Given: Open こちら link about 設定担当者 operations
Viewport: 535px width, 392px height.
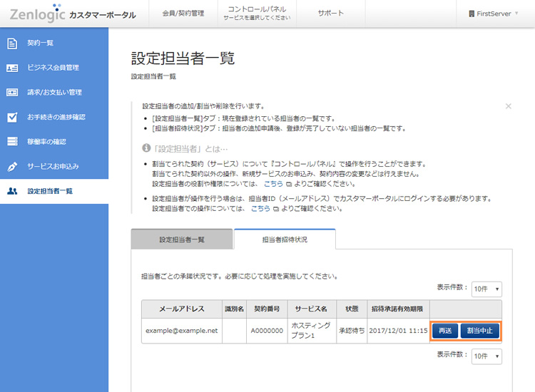Looking at the screenshot, I should click(260, 208).
